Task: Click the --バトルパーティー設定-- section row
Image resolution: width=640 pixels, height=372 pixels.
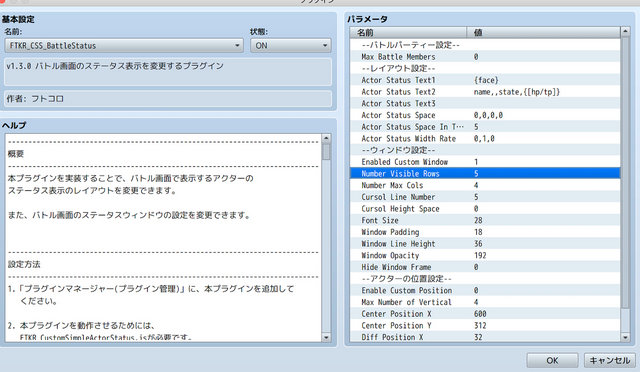Action: (x=485, y=45)
